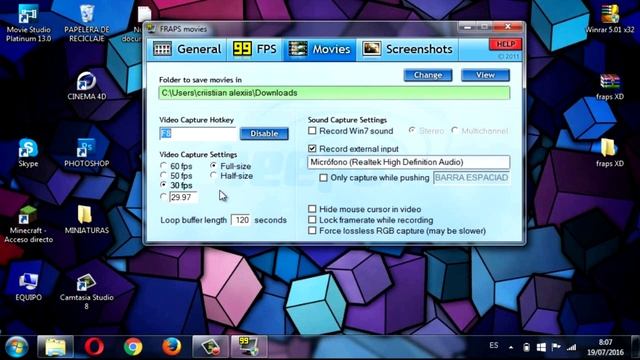This screenshot has height=360, width=640.
Task: Click the BARRA ESPACIAD push-key field
Action: pos(471,178)
